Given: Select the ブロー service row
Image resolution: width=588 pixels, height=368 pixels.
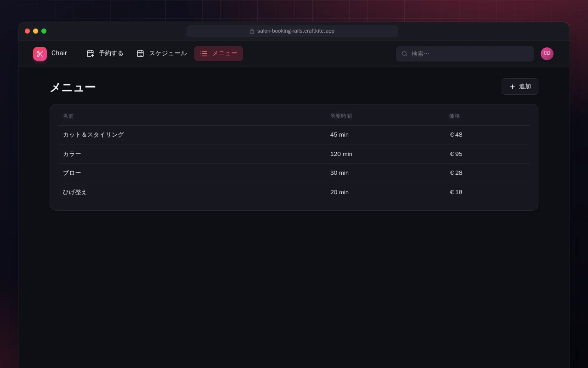Looking at the screenshot, I should (294, 173).
